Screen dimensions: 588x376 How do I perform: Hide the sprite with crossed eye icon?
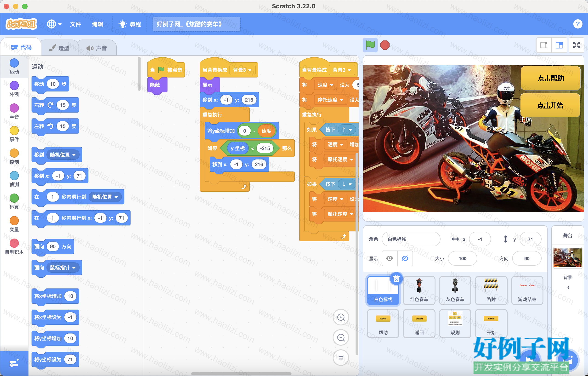pos(405,258)
